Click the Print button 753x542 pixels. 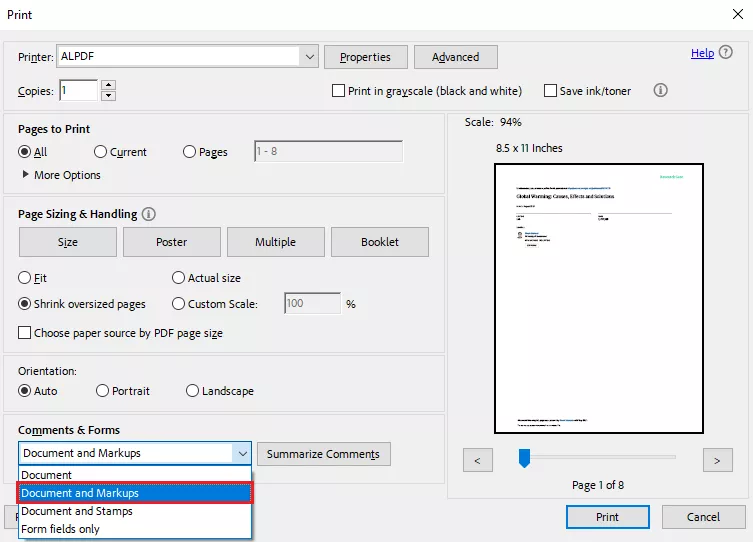pyautogui.click(x=607, y=517)
